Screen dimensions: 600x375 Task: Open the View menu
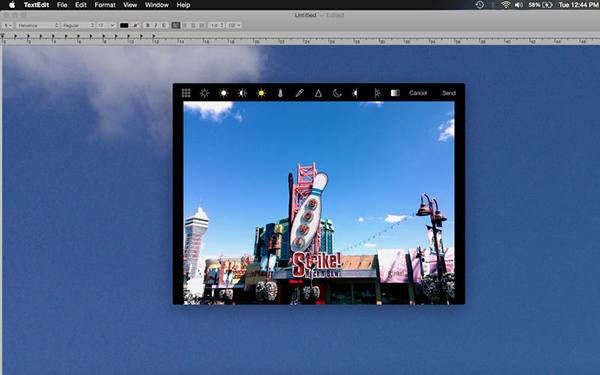coord(130,5)
